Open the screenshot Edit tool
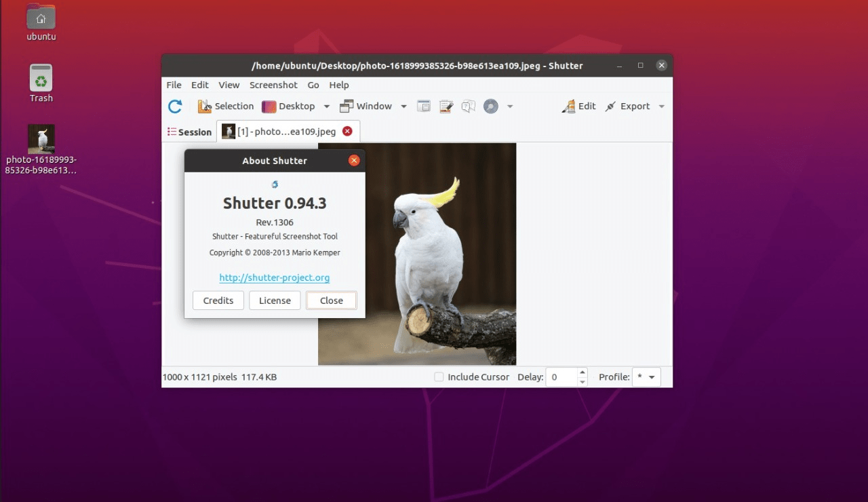 578,106
